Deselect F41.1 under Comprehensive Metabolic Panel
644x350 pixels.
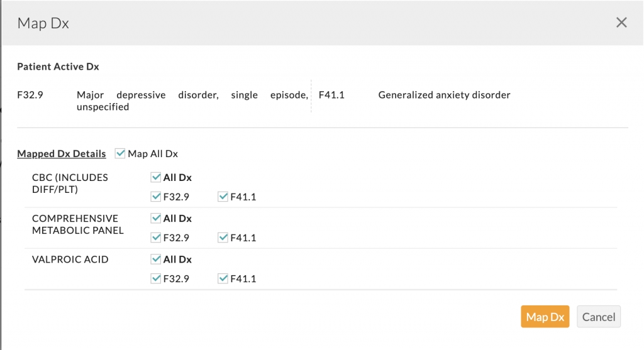223,238
